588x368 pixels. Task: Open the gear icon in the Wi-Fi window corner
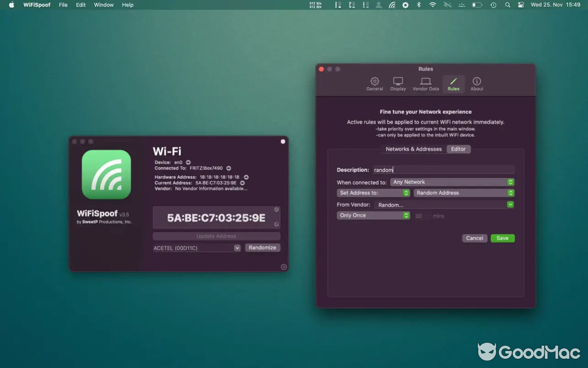[x=283, y=267]
